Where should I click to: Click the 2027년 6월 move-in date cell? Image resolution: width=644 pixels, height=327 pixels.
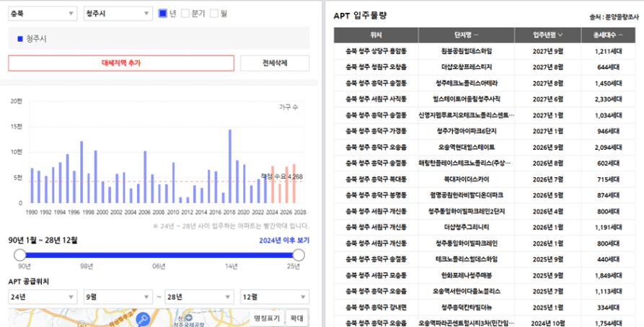(548, 99)
